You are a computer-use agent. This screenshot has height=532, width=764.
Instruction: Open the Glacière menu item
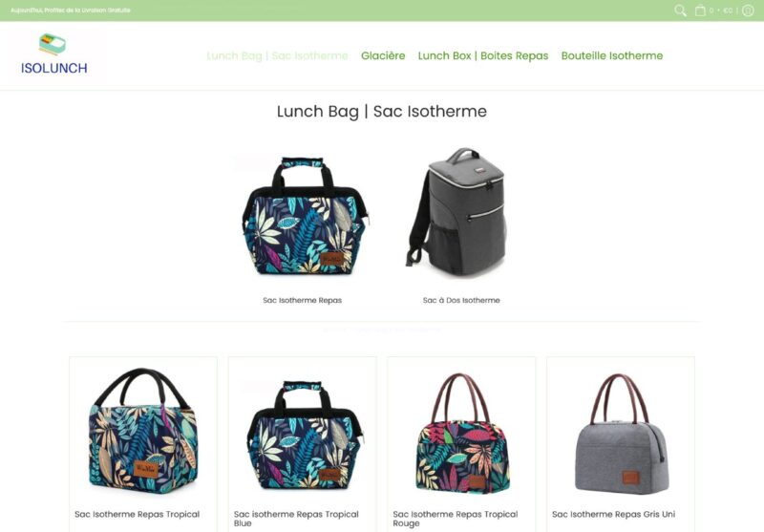point(383,55)
